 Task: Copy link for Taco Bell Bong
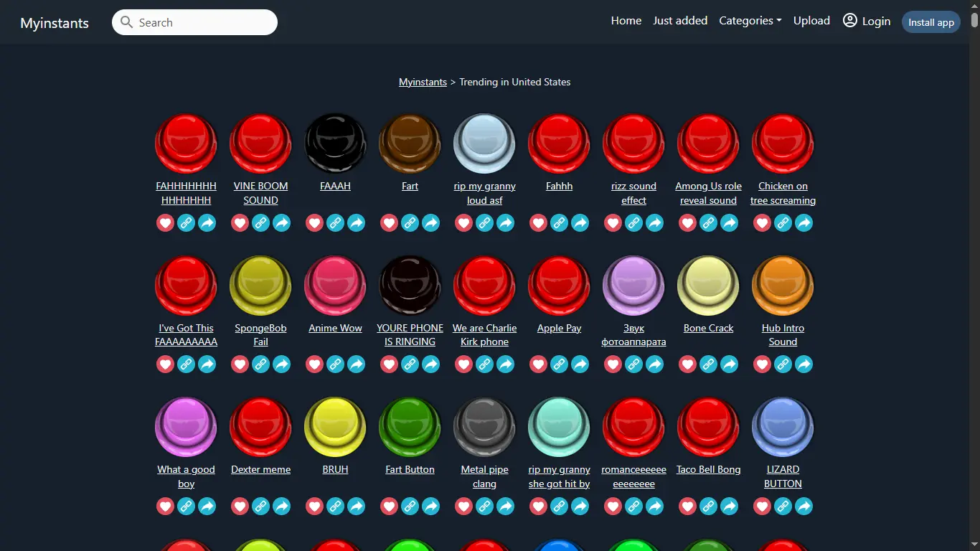pyautogui.click(x=708, y=507)
